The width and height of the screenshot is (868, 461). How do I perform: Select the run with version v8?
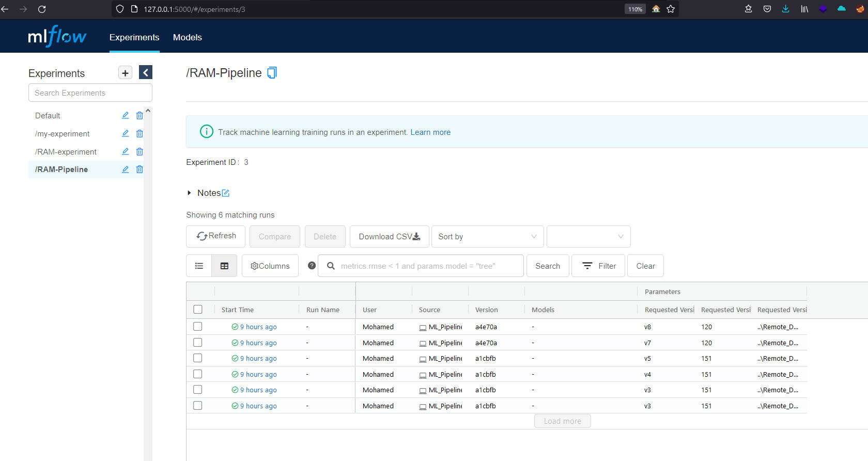pyautogui.click(x=198, y=327)
